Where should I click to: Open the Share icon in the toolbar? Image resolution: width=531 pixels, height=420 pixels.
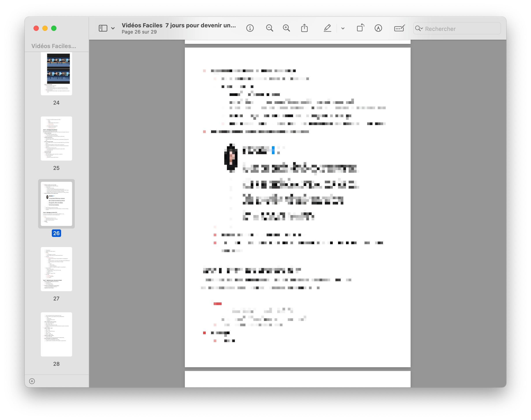(304, 28)
